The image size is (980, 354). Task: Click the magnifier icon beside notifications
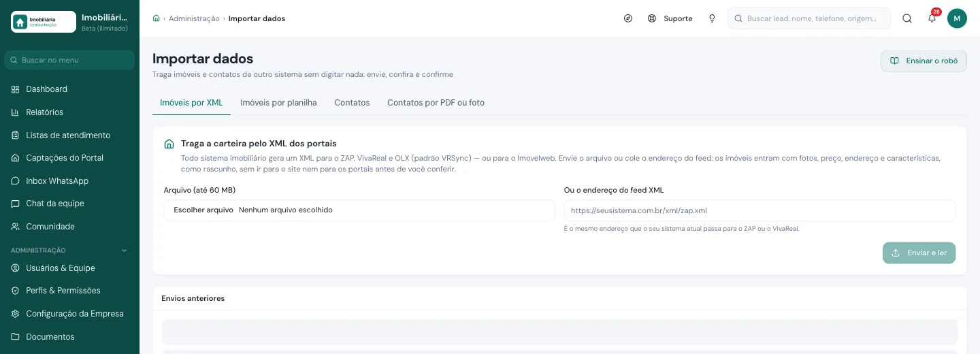point(907,18)
